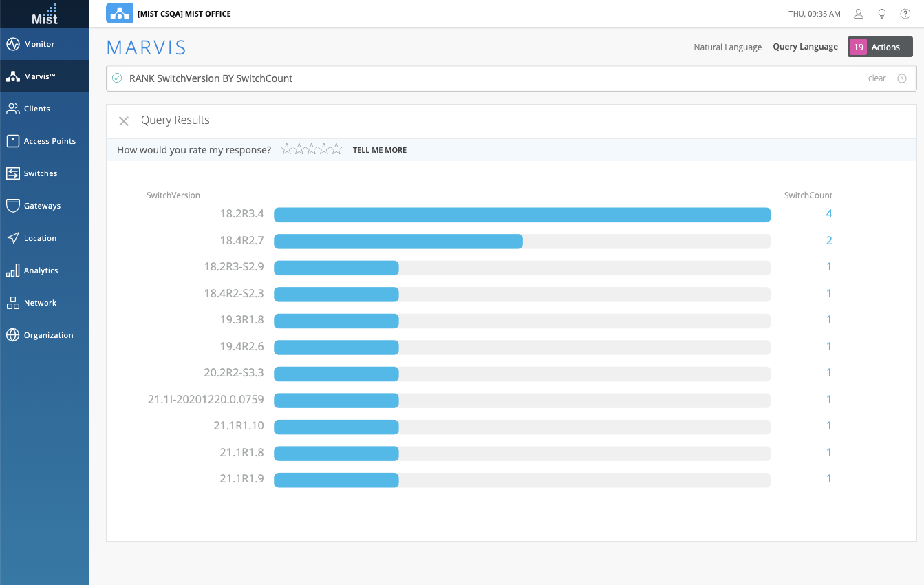
Task: Open the Actions button with 19 badge
Action: (x=880, y=47)
